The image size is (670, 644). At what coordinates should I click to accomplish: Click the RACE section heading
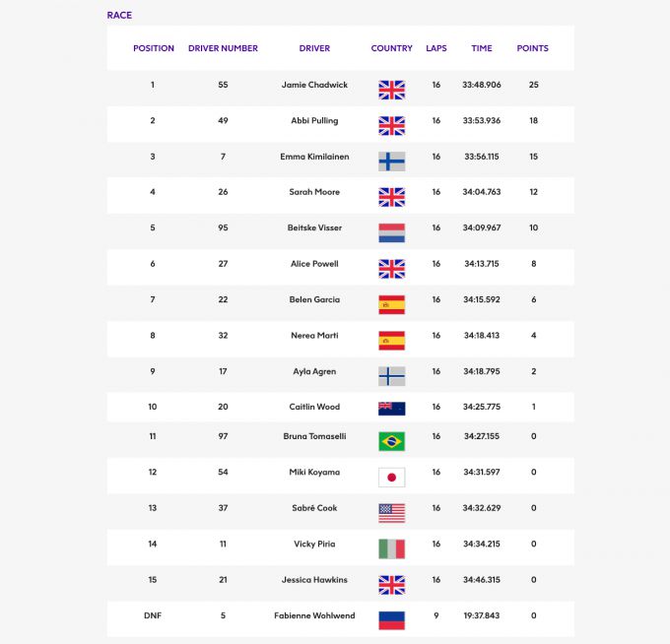pos(119,16)
